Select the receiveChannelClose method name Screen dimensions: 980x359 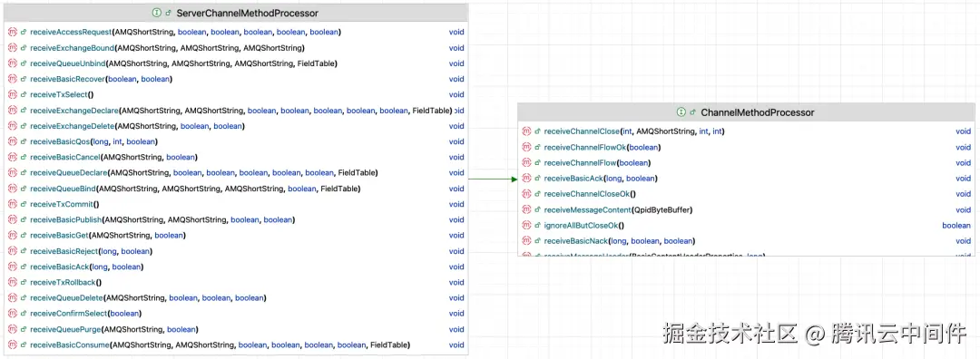click(x=582, y=131)
